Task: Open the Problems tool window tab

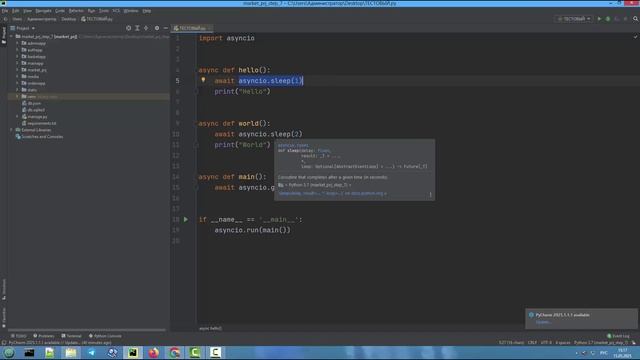Action: (x=44, y=336)
